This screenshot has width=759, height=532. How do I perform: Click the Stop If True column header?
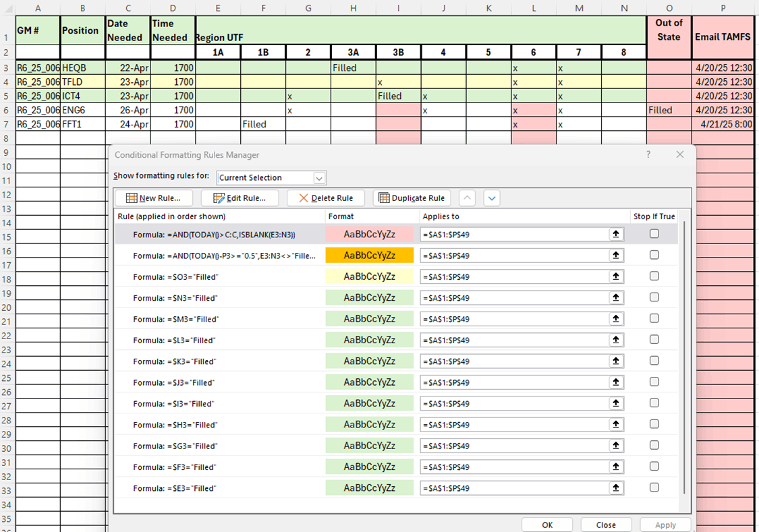point(654,216)
